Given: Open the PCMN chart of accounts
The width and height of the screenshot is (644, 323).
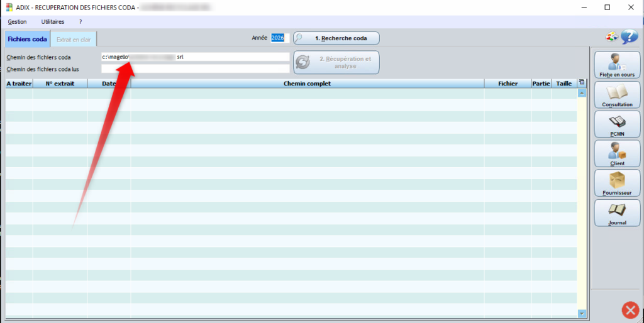Looking at the screenshot, I should coord(616,124).
